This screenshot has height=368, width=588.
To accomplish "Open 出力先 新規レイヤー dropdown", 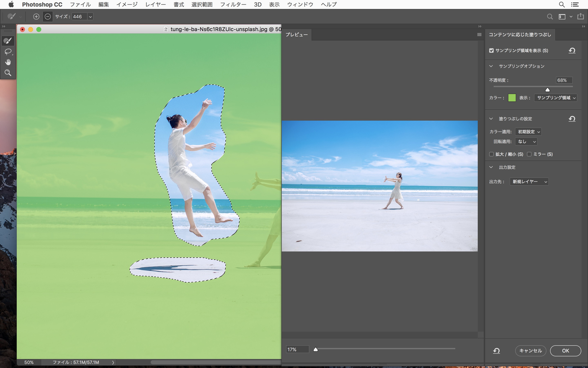I will click(x=529, y=182).
